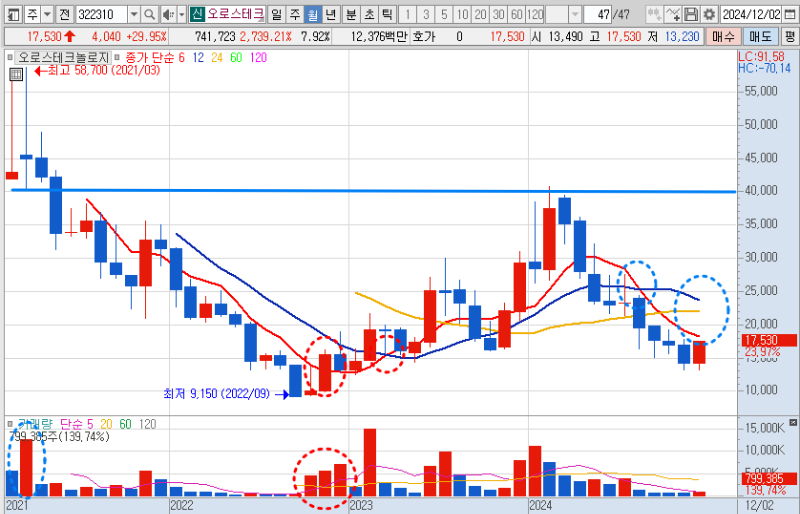Click the candlestick compare icon

tap(654, 14)
